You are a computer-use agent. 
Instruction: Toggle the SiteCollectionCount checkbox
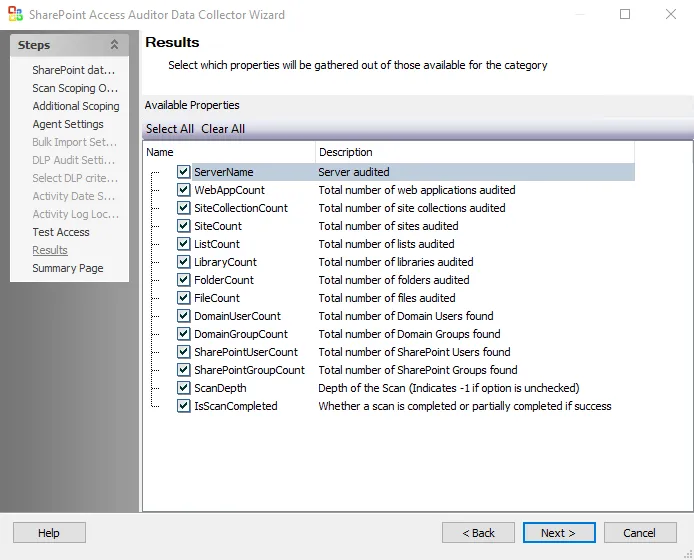point(184,208)
